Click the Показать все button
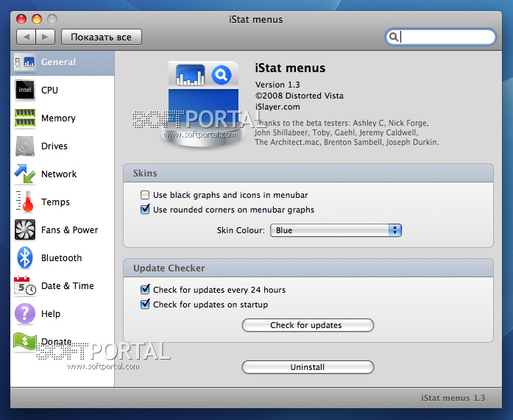The image size is (513, 420). point(102,37)
